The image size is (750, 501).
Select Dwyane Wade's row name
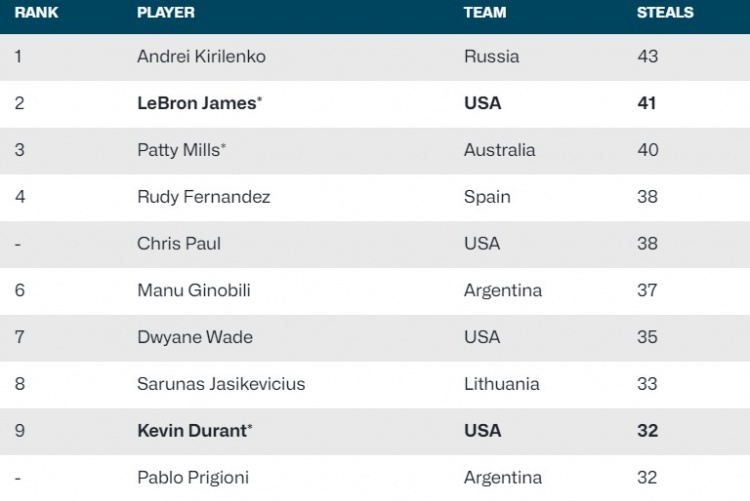tap(195, 337)
